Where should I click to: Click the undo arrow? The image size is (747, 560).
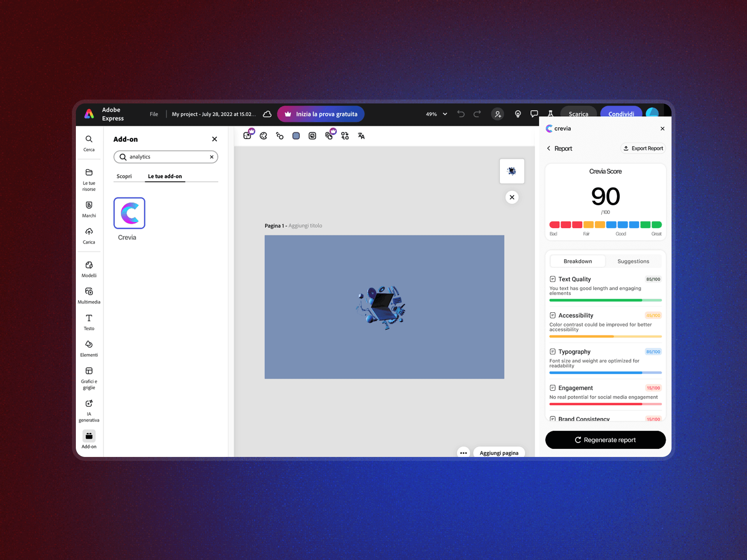[x=461, y=114]
